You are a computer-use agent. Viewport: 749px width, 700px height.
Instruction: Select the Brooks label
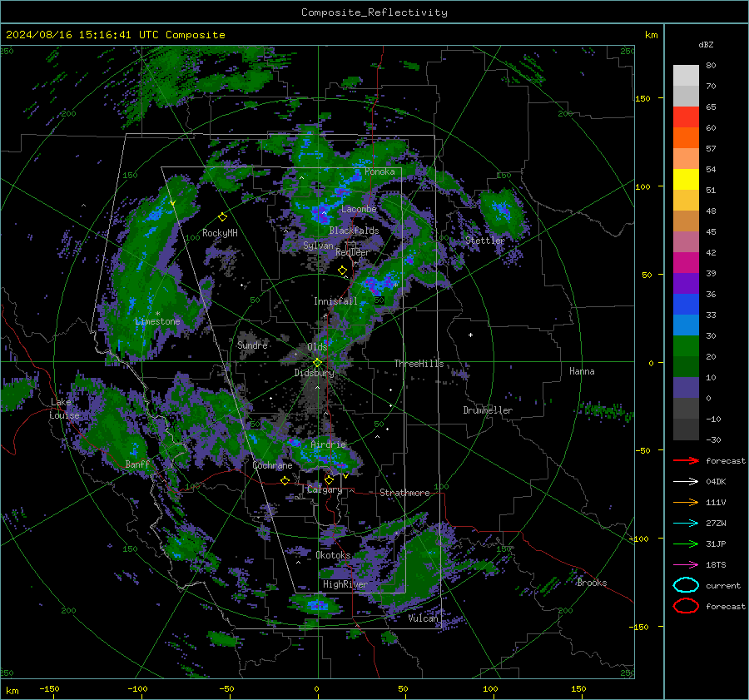coord(592,583)
